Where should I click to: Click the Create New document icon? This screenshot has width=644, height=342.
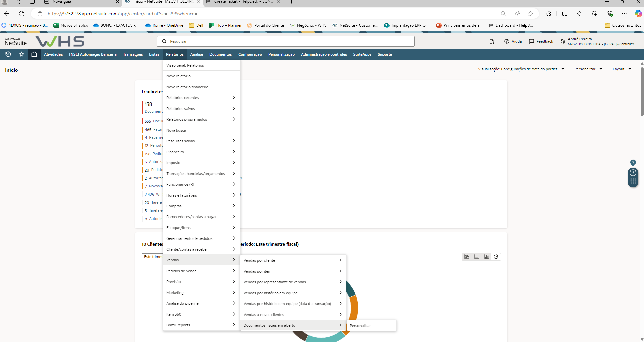point(492,41)
